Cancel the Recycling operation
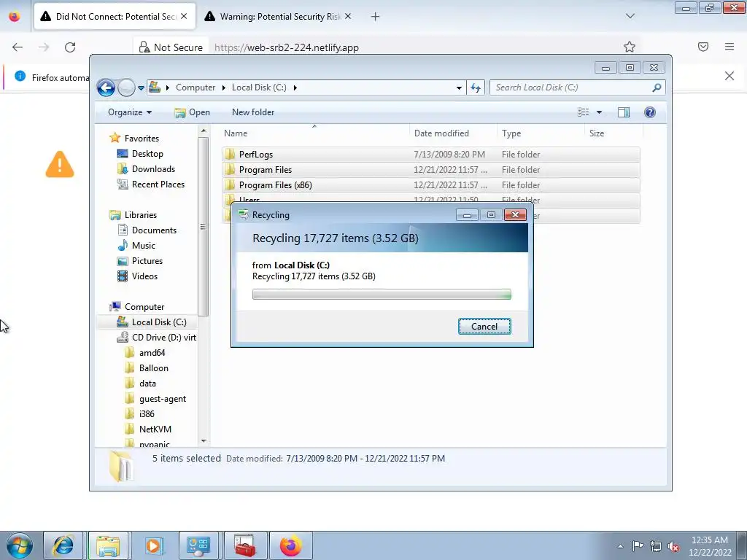747x560 pixels. pos(484,326)
